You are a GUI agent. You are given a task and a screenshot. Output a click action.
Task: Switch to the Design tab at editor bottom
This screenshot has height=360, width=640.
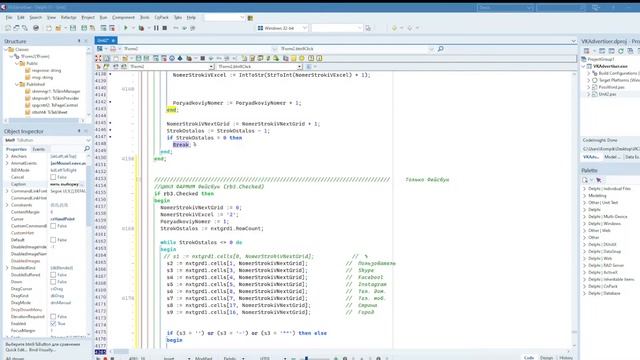(x=546, y=358)
